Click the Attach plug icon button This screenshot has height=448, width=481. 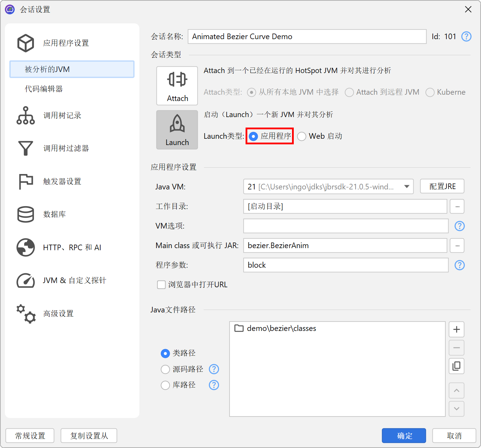click(x=177, y=86)
